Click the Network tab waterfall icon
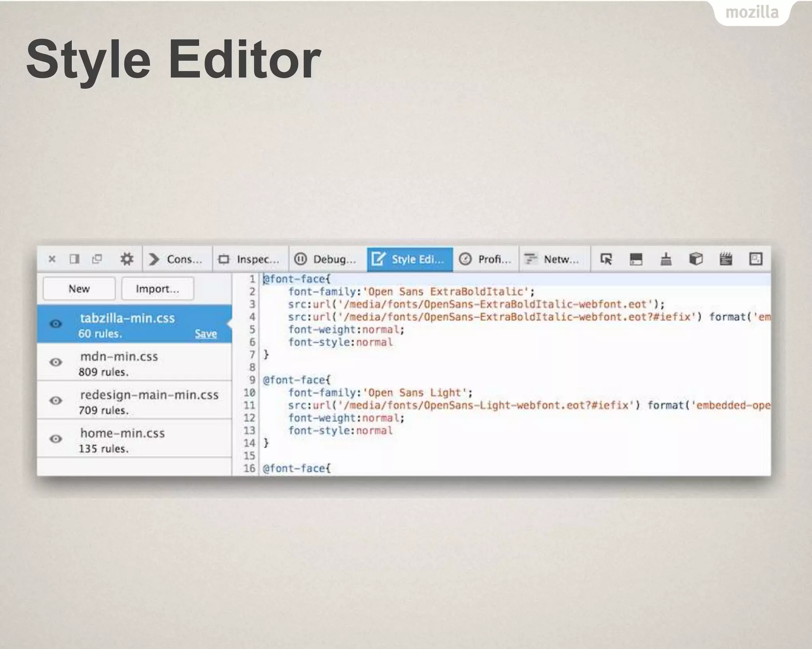Image resolution: width=812 pixels, height=649 pixels. coord(530,259)
